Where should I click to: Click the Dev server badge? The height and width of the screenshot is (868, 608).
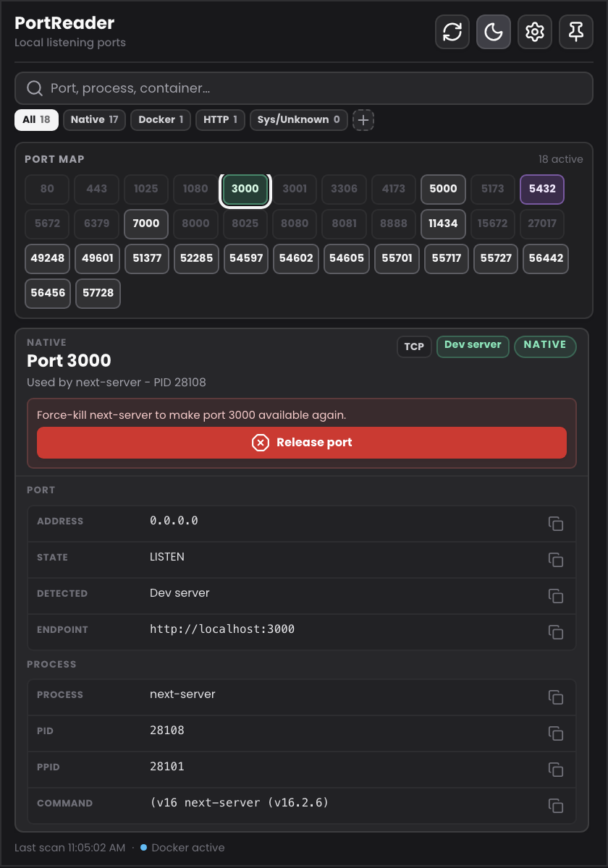473,346
